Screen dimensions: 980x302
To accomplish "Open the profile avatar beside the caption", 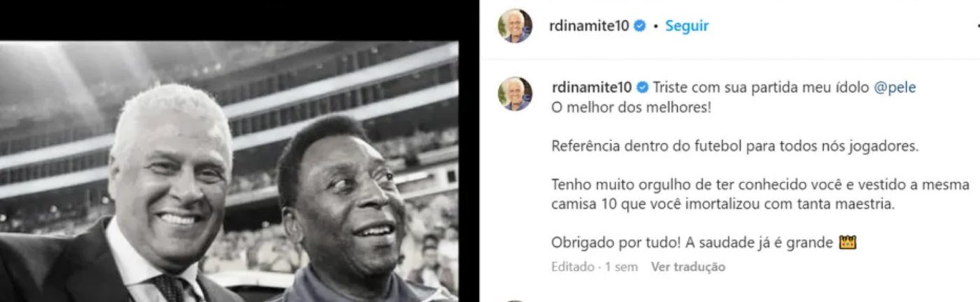I will click(515, 94).
